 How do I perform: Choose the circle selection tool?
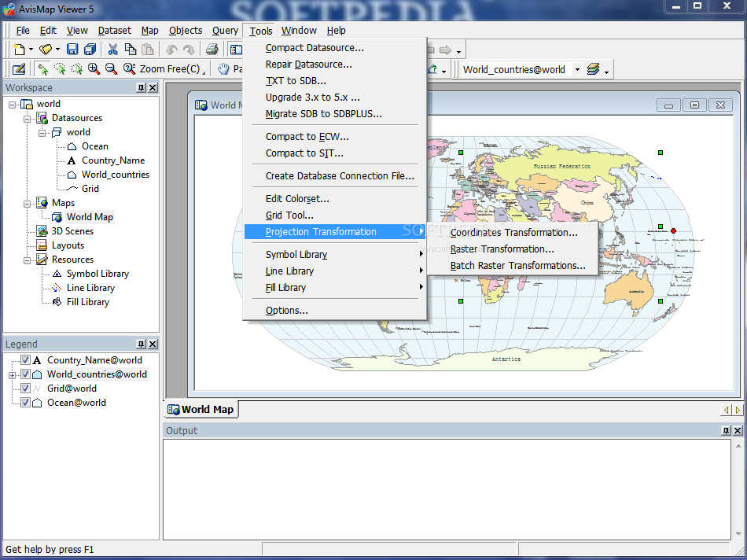(x=60, y=69)
